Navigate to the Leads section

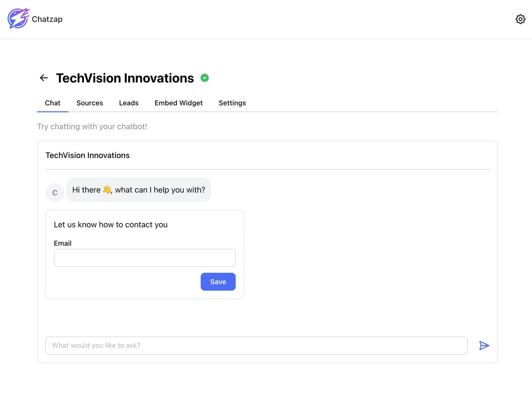click(129, 103)
